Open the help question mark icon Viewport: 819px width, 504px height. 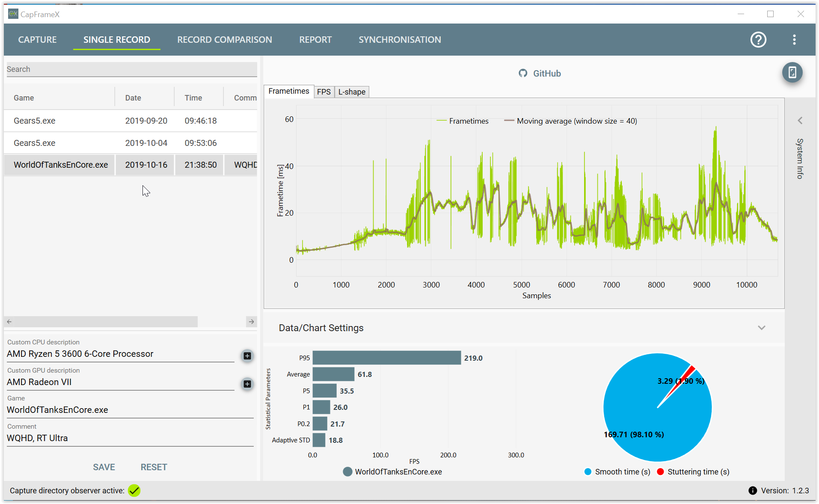758,40
